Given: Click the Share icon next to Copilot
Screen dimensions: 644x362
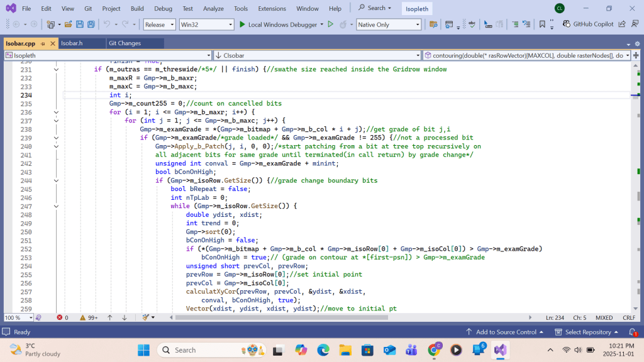Looking at the screenshot, I should click(621, 25).
